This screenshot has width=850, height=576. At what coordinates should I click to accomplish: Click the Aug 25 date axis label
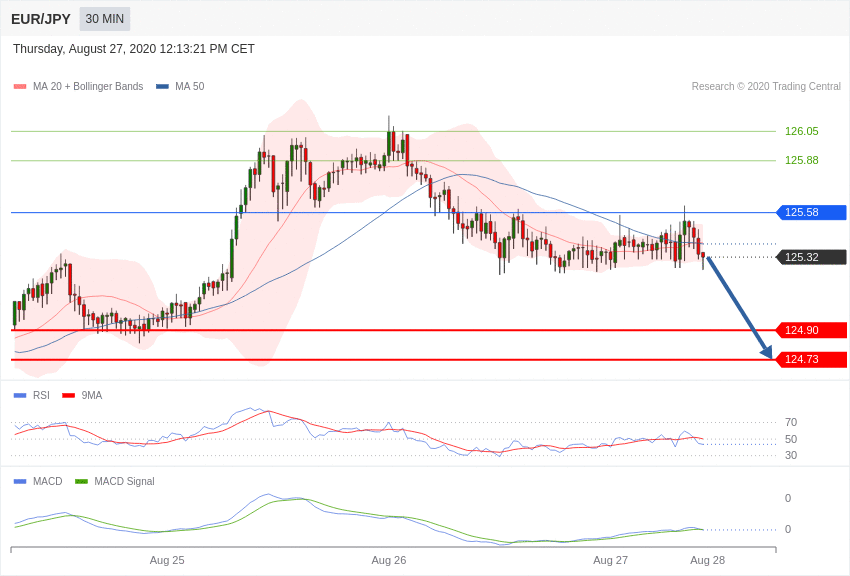[167, 560]
